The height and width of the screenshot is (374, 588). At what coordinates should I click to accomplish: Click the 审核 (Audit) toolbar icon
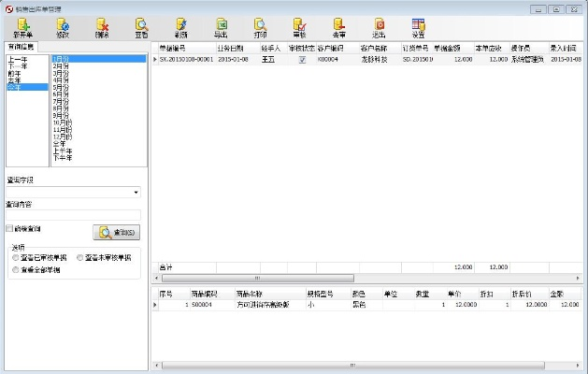pyautogui.click(x=299, y=27)
